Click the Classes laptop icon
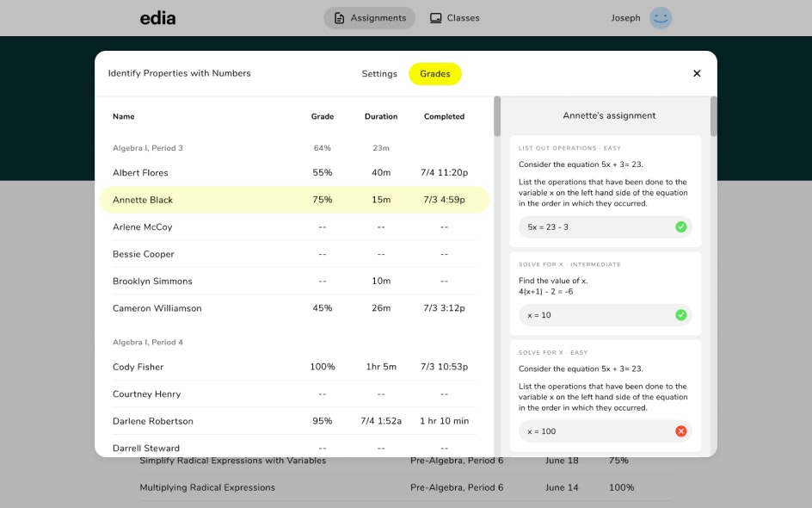Image resolution: width=812 pixels, height=508 pixels. point(435,18)
